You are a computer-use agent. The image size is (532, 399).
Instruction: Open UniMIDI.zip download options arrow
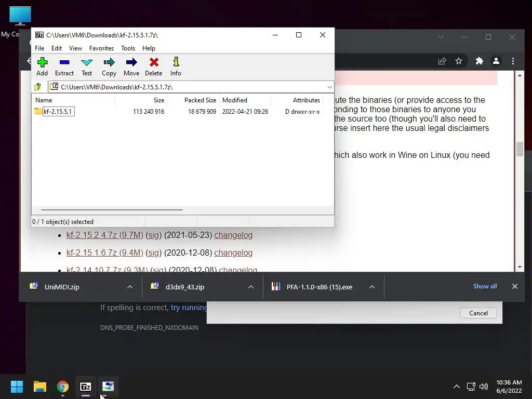129,287
